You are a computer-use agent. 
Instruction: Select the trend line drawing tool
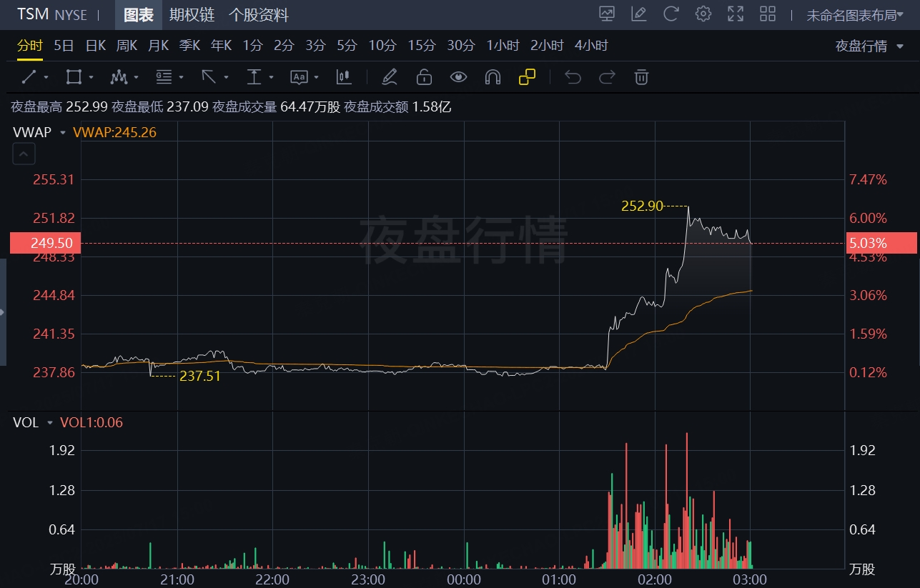[x=29, y=76]
